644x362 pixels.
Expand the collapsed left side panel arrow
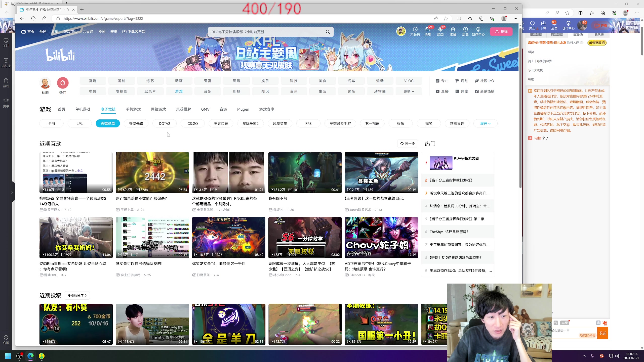[12, 192]
